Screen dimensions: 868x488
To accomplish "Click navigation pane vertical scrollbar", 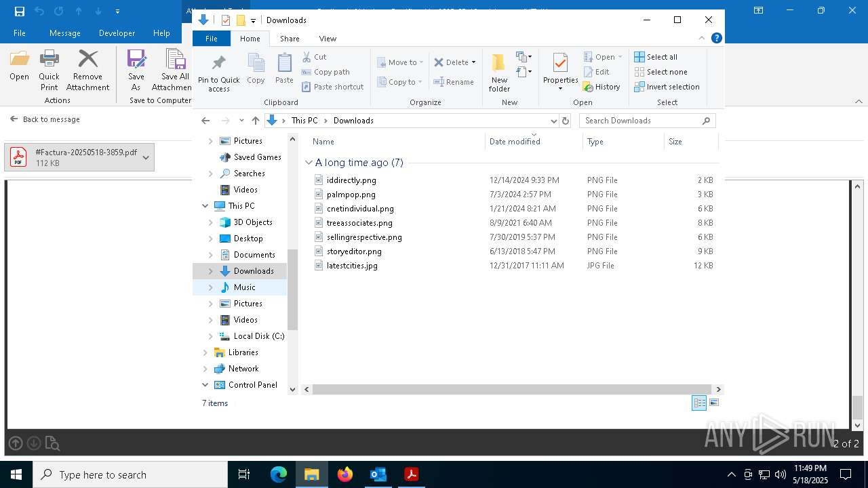I will coord(293,289).
